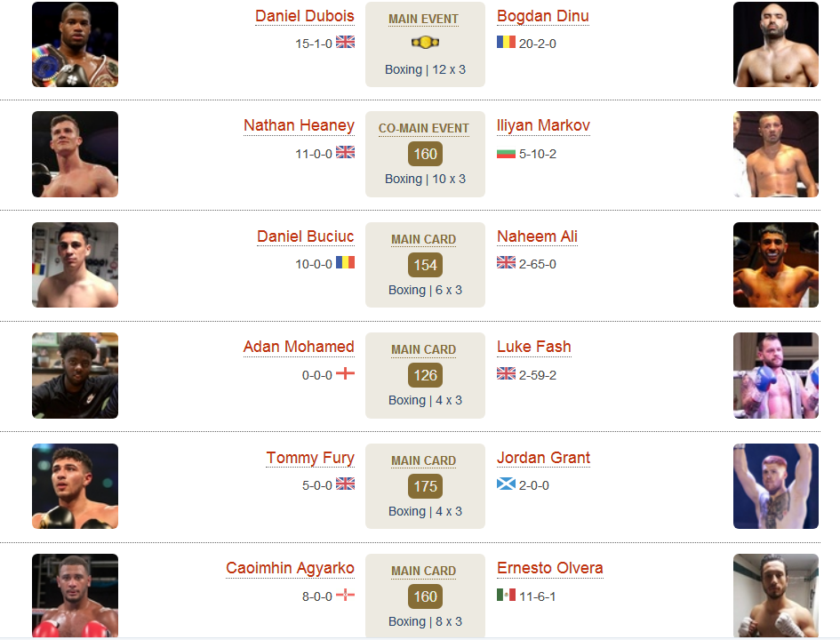Click Luke Fash's name link
The width and height of the screenshot is (840, 640).
pos(533,347)
